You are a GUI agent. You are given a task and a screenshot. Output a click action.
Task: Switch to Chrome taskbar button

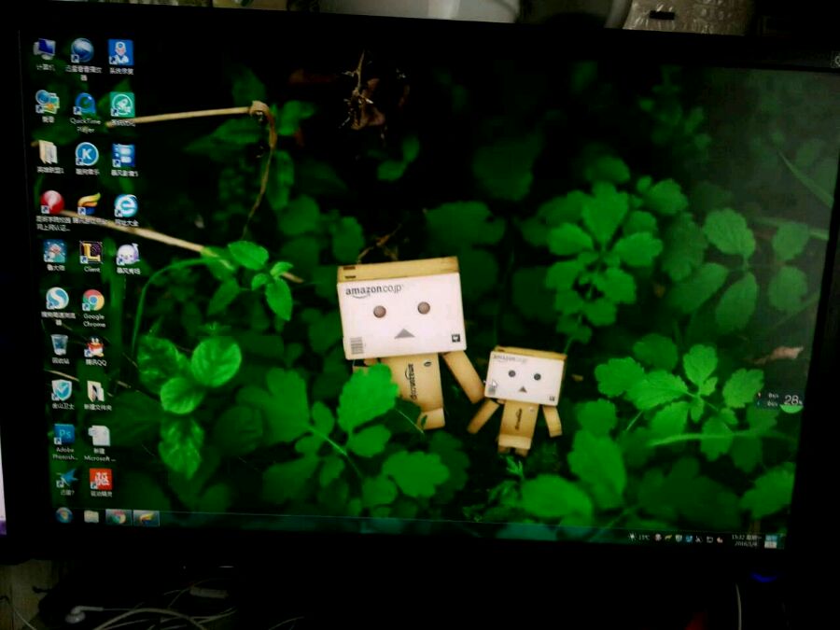119,517
